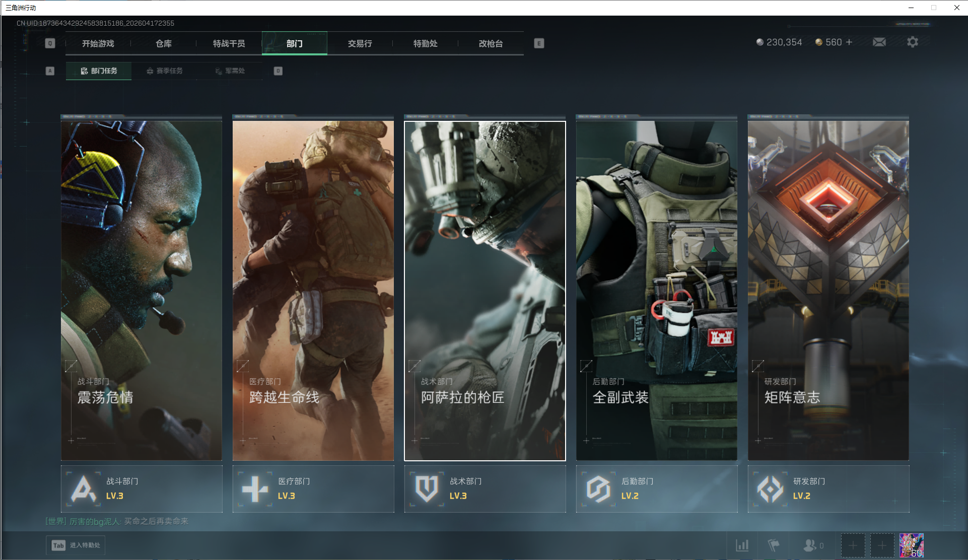Open the 交易行 tab

pyautogui.click(x=360, y=44)
